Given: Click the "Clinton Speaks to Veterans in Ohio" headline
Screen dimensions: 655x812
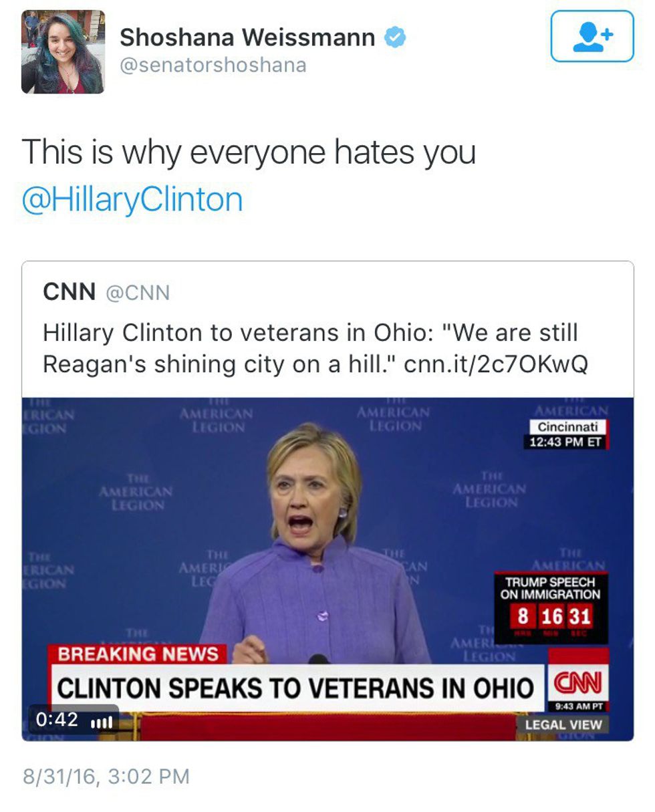Looking at the screenshot, I should coord(295,688).
